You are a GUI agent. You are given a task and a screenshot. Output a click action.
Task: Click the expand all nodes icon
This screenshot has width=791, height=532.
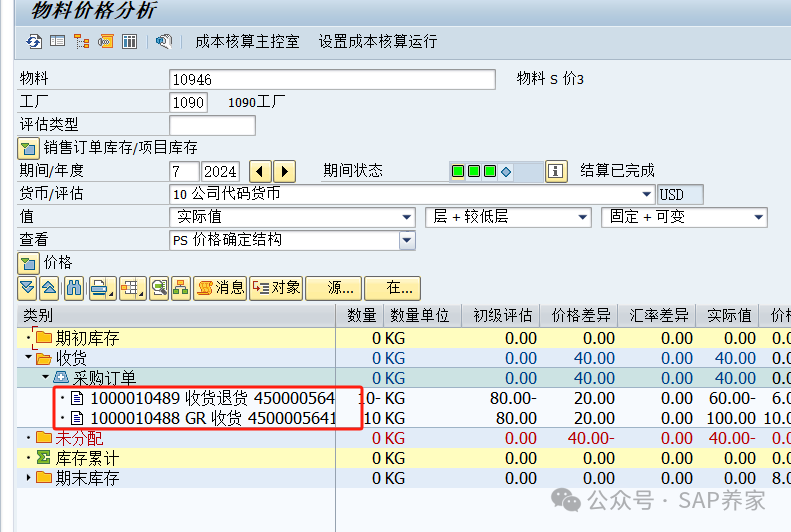(x=27, y=288)
